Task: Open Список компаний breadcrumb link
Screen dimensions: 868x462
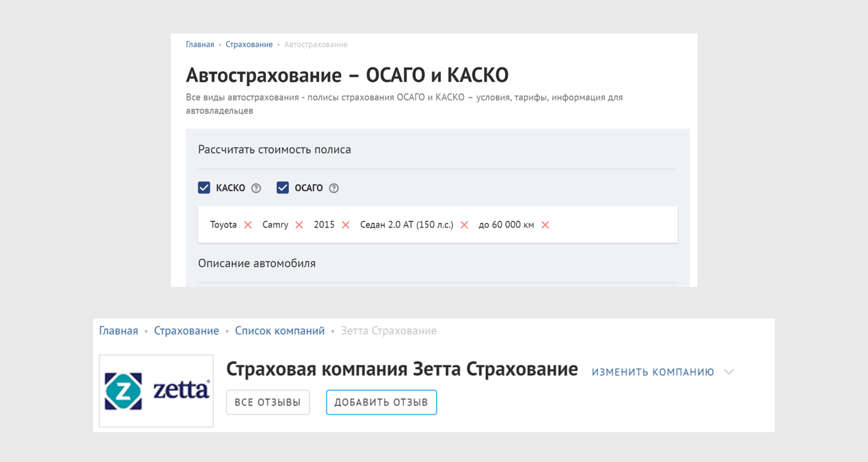Action: (x=280, y=331)
